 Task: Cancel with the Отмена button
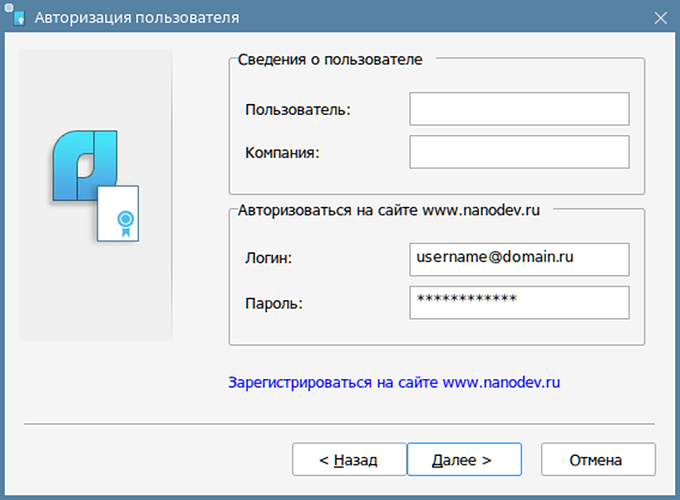(598, 460)
